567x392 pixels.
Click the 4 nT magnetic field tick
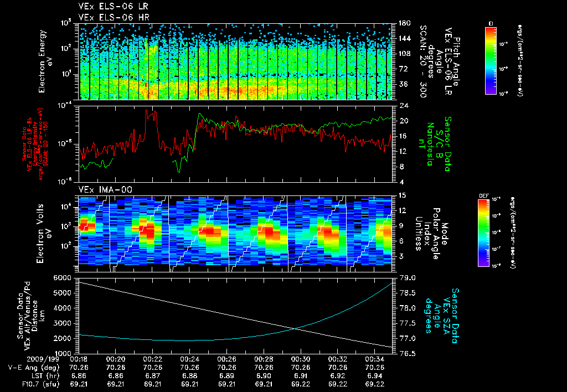click(402, 182)
